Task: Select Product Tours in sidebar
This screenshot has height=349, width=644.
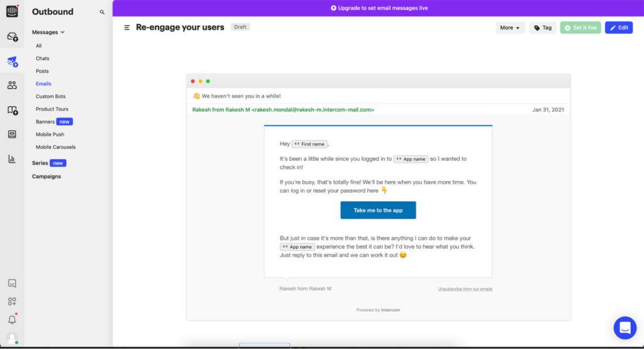Action: [52, 109]
